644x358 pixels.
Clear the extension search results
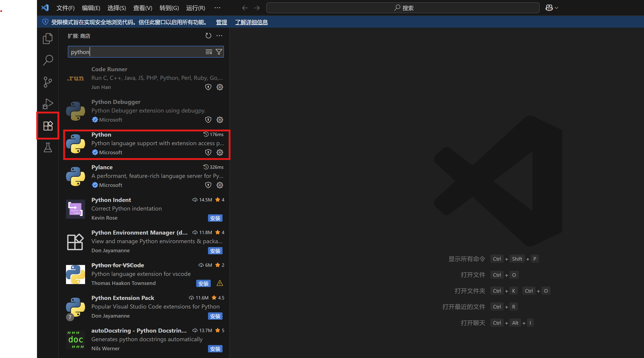click(x=208, y=52)
